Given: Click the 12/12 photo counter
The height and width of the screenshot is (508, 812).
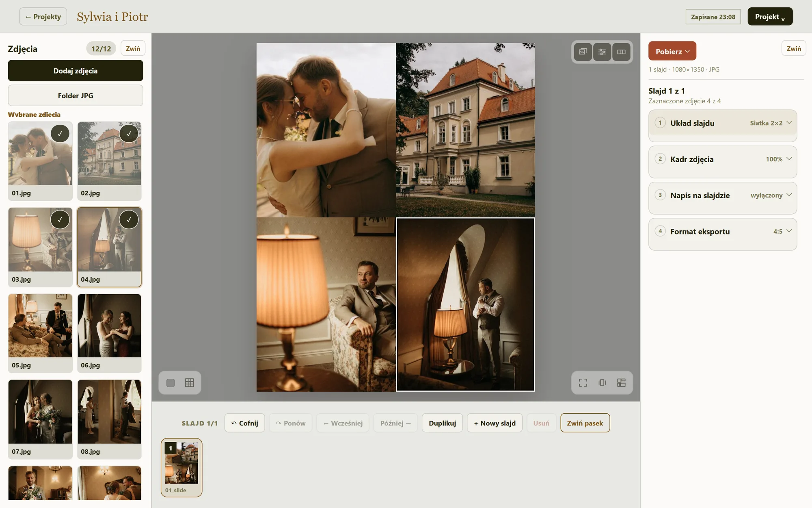Looking at the screenshot, I should 101,48.
